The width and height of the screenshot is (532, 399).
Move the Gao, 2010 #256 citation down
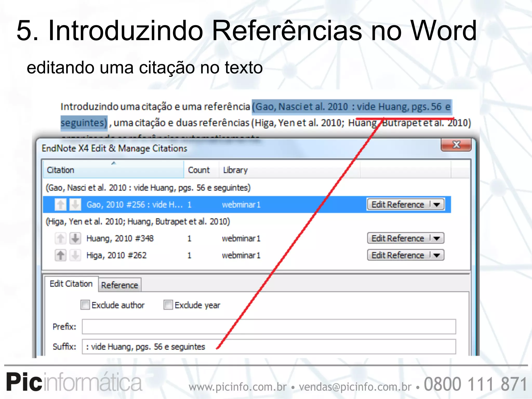[x=75, y=204]
